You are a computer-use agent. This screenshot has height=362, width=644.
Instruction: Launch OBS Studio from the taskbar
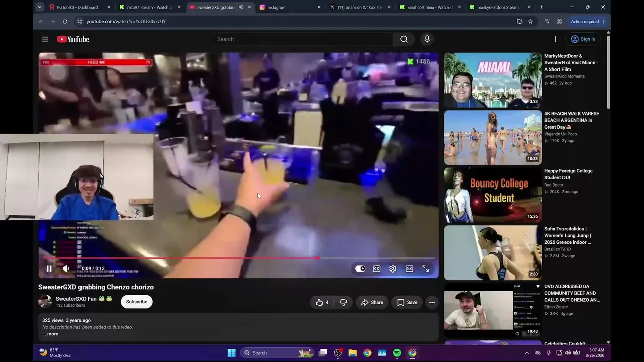[338, 353]
